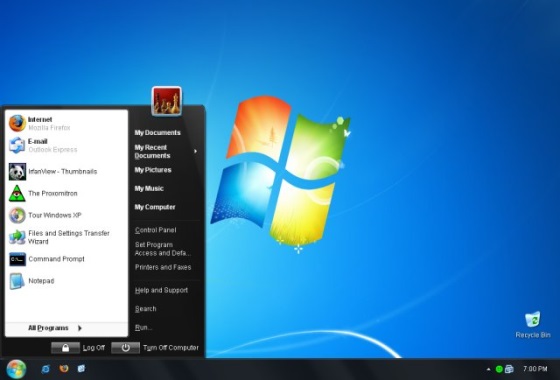Viewport: 560px width, 380px height.
Task: Open My Computer
Action: click(155, 207)
